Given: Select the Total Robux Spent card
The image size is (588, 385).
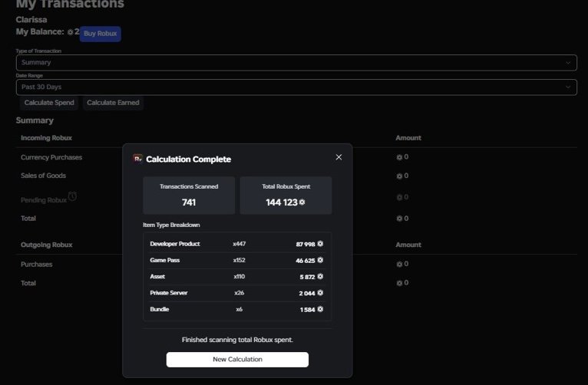Looking at the screenshot, I should pos(286,196).
